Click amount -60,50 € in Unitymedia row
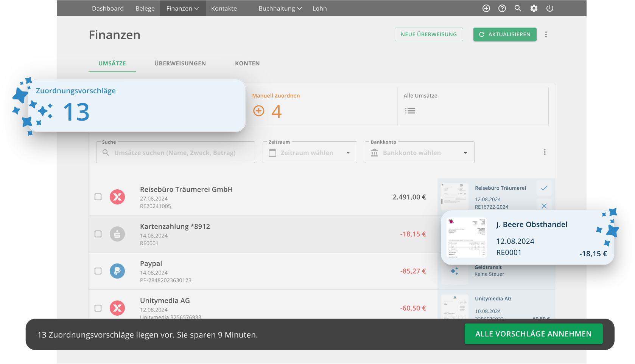This screenshot has height=364, width=635. click(x=413, y=308)
